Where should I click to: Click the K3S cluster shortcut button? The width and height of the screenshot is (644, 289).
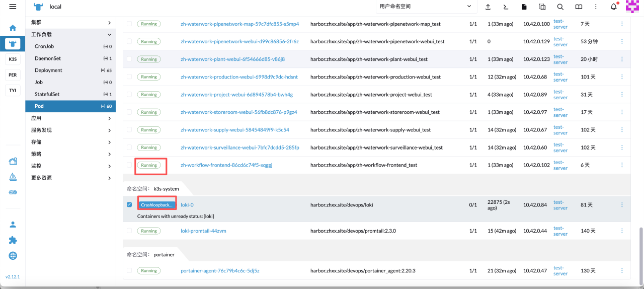click(13, 59)
